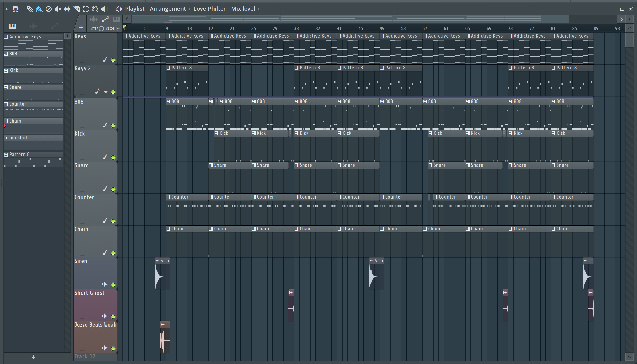
Task: Open the Love Philter - Mix level menu
Action: pyautogui.click(x=224, y=9)
